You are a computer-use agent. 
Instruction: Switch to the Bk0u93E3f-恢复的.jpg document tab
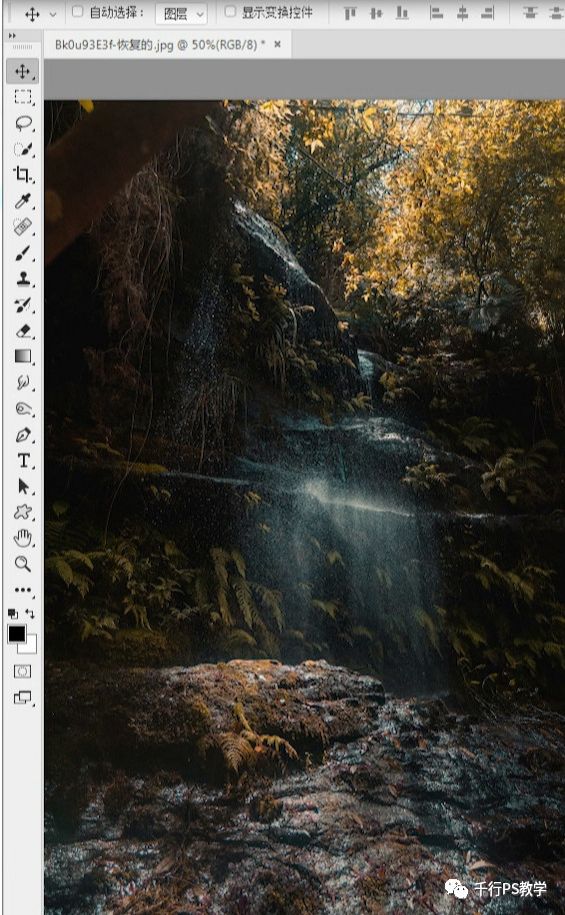coord(160,44)
